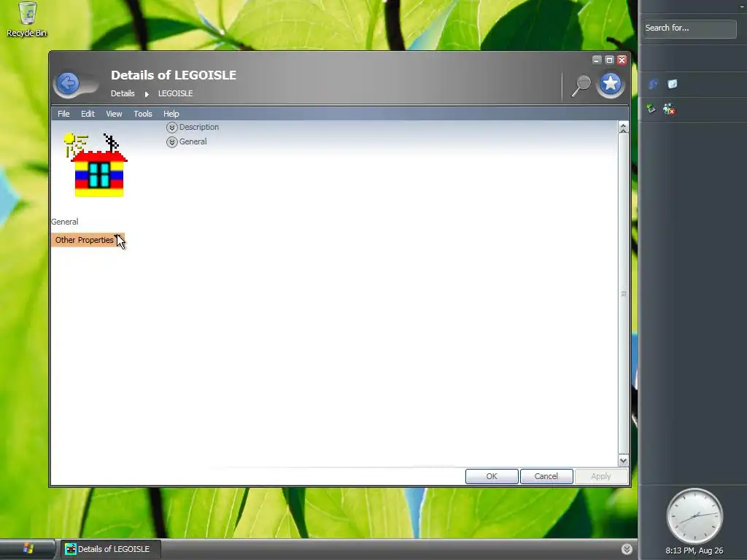The width and height of the screenshot is (747, 560).
Task: Click the Details breadcrumb link
Action: click(123, 93)
